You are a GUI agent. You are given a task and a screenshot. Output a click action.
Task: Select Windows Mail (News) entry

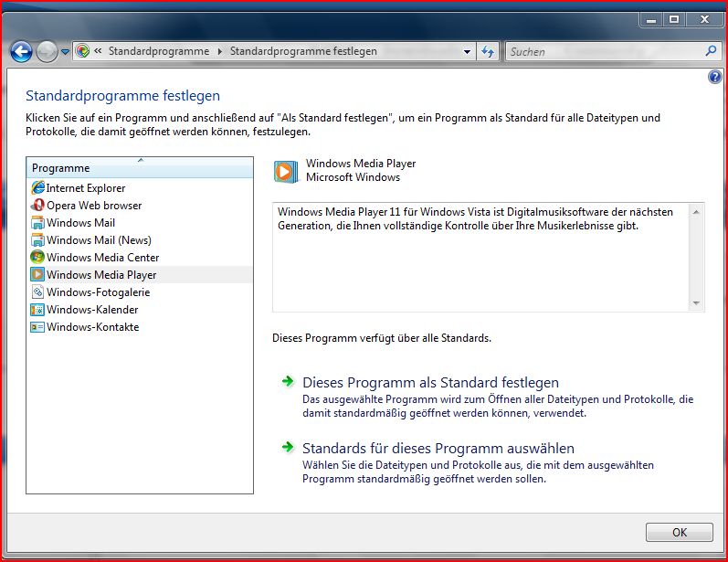(99, 240)
